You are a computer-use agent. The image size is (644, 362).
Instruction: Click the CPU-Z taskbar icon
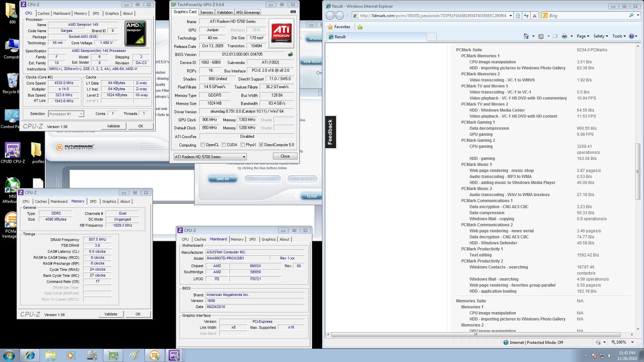coord(174,356)
